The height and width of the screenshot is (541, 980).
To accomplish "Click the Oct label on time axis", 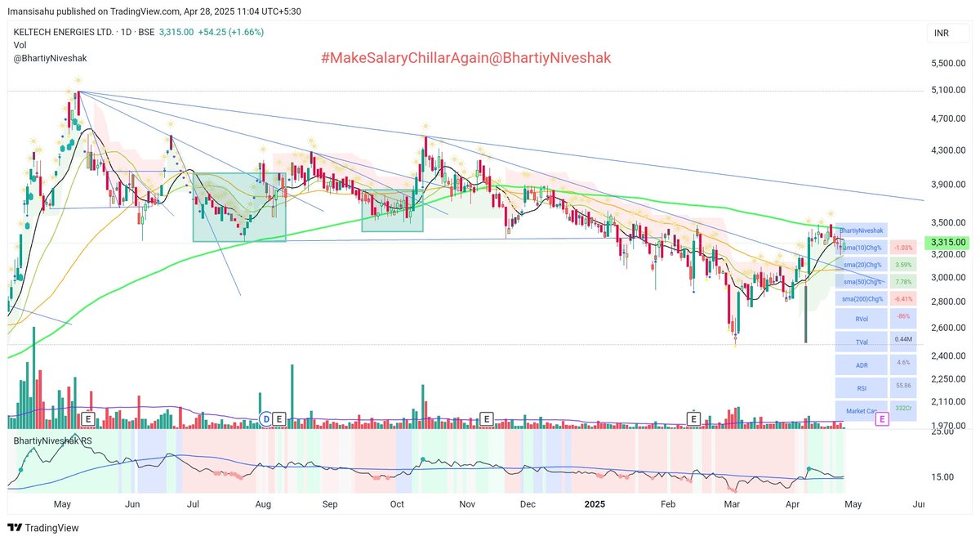I will point(398,504).
